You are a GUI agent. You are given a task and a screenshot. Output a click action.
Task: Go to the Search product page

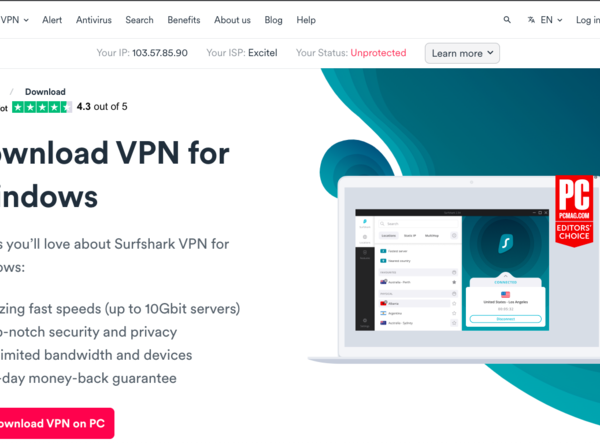click(x=139, y=20)
